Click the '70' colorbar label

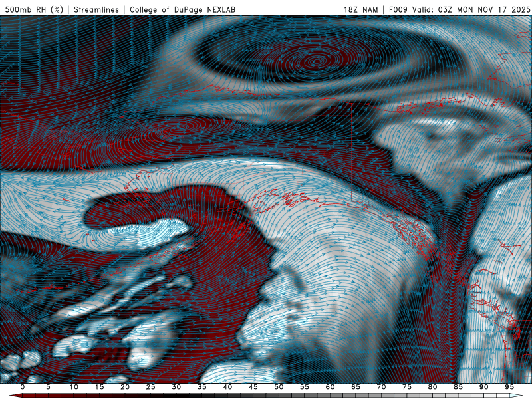pyautogui.click(x=381, y=387)
